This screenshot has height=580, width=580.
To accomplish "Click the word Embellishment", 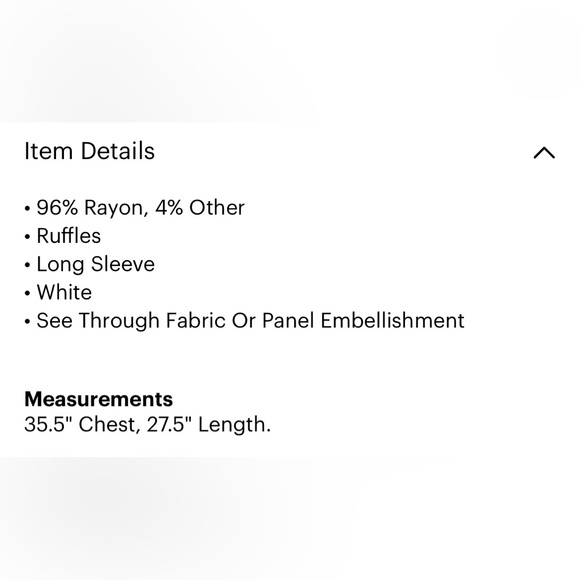I will pos(392,320).
